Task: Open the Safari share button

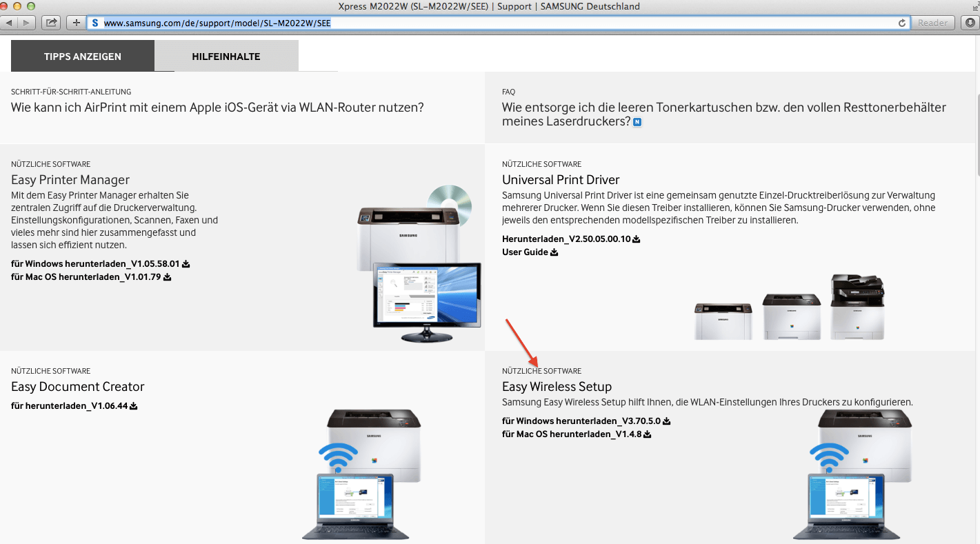Action: click(x=51, y=23)
